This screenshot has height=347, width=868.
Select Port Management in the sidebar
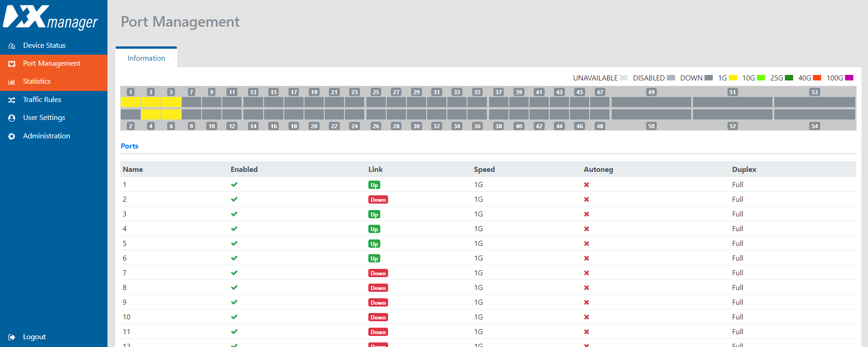pyautogui.click(x=51, y=63)
